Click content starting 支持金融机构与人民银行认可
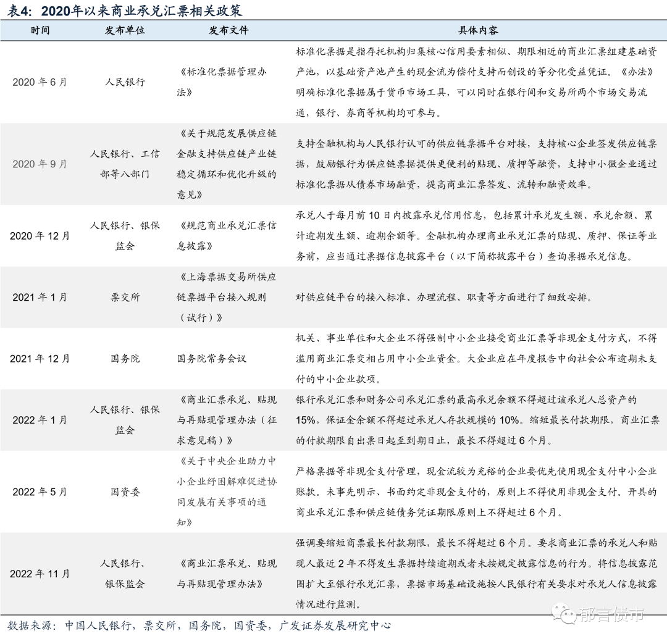 point(476,164)
